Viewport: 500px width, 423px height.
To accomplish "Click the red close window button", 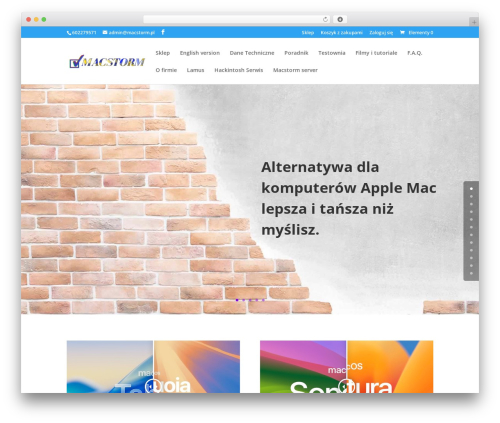I will point(29,19).
